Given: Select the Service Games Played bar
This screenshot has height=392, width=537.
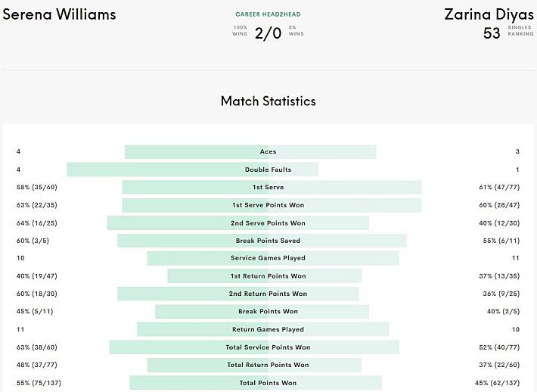Looking at the screenshot, I should click(x=273, y=258).
